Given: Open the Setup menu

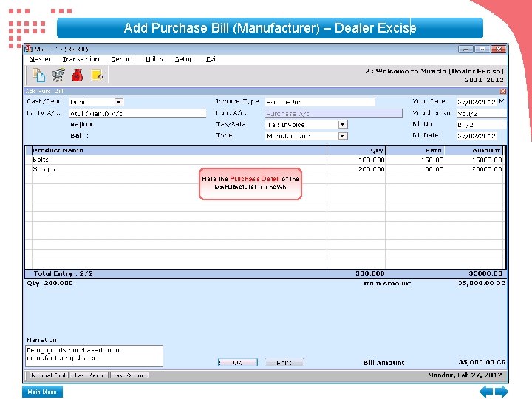Looking at the screenshot, I should [184, 59].
